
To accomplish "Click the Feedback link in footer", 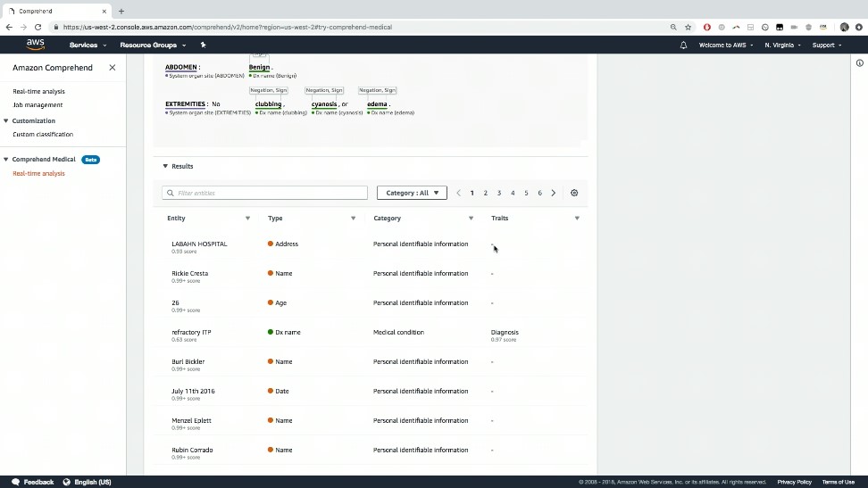I will [x=38, y=482].
